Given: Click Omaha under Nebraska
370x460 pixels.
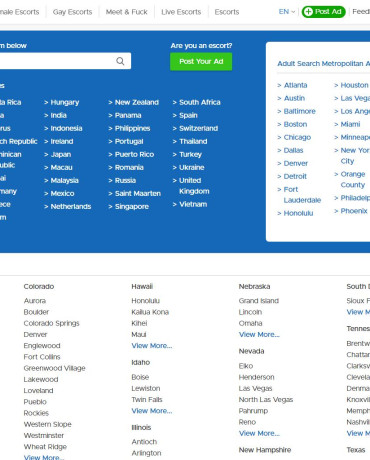Looking at the screenshot, I should pyautogui.click(x=250, y=323).
